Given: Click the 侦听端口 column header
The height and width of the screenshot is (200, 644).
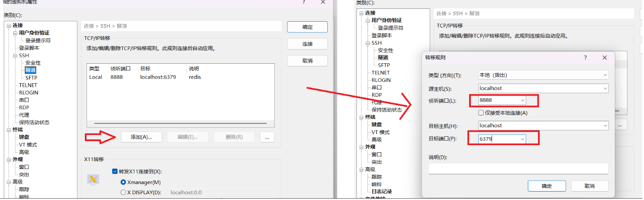Looking at the screenshot, I should (x=121, y=69).
